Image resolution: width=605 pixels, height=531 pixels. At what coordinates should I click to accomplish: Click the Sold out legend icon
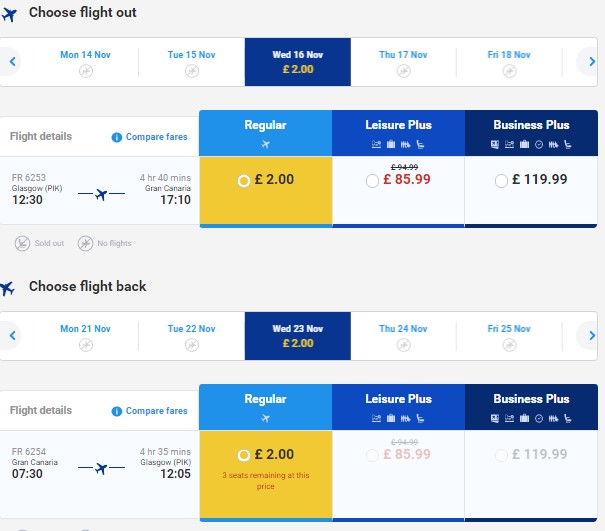pos(22,244)
